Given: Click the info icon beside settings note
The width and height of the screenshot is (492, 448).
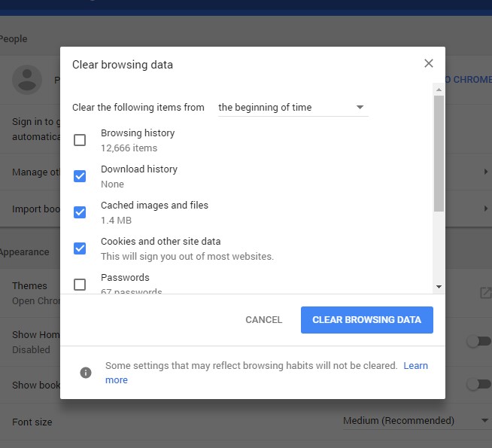Looking at the screenshot, I should coord(86,373).
